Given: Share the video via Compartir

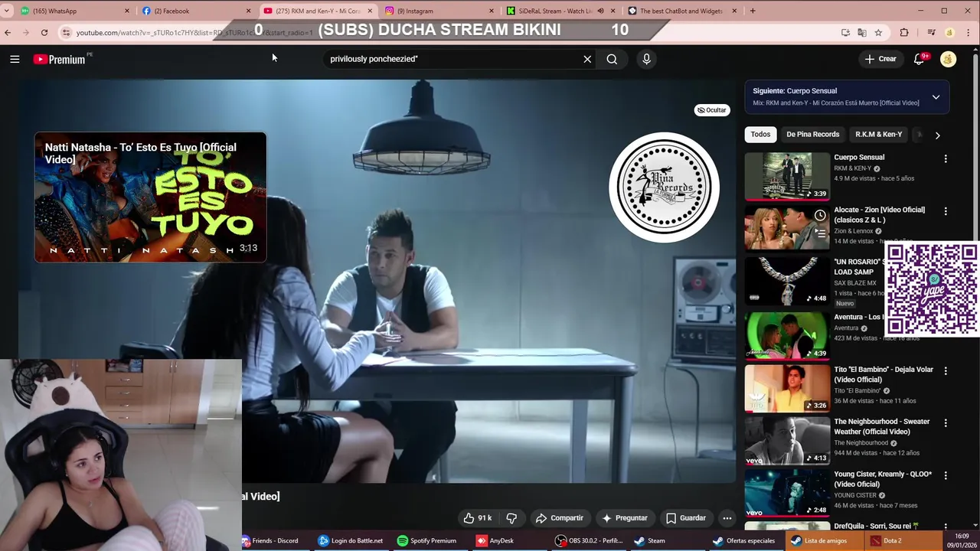Looking at the screenshot, I should click(560, 518).
